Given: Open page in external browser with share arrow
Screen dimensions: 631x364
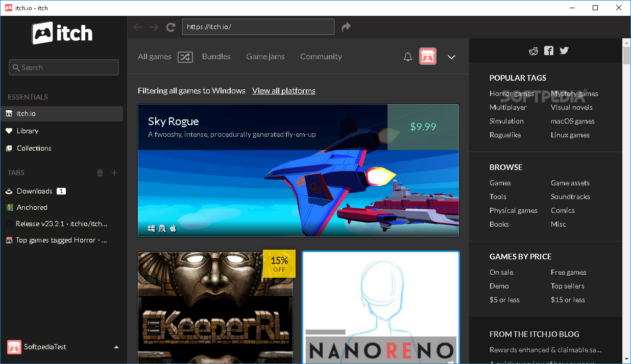Looking at the screenshot, I should point(346,27).
